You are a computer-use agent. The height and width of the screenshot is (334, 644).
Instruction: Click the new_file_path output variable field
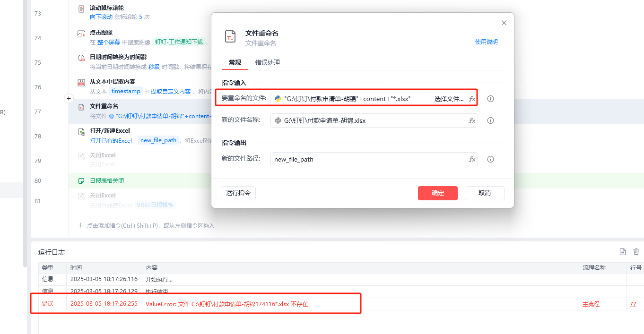tap(368, 159)
